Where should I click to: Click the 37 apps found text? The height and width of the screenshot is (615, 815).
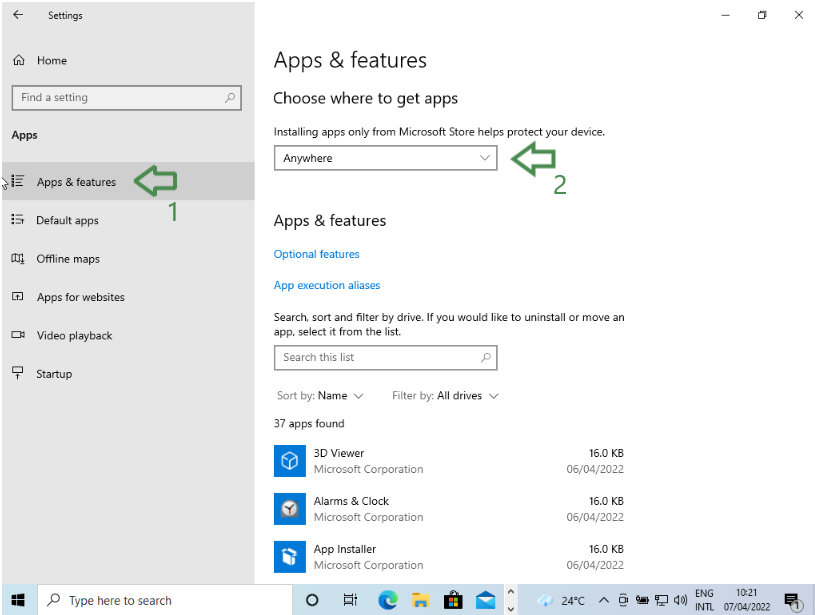pyautogui.click(x=309, y=424)
